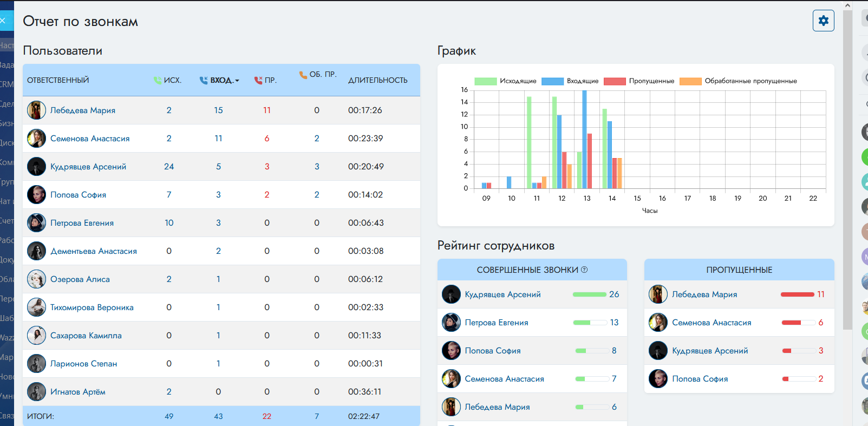Close the call report panel
Screen dimensions: 868x426
[x=3, y=21]
